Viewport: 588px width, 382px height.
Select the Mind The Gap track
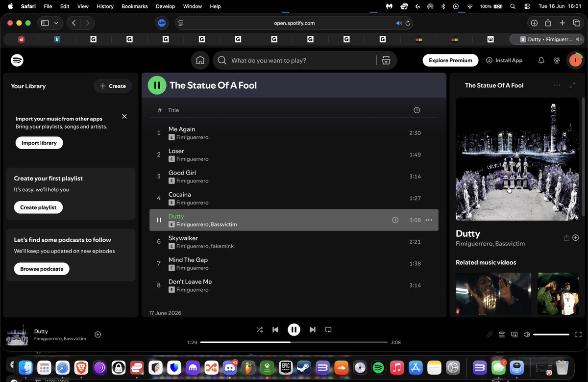coord(294,263)
